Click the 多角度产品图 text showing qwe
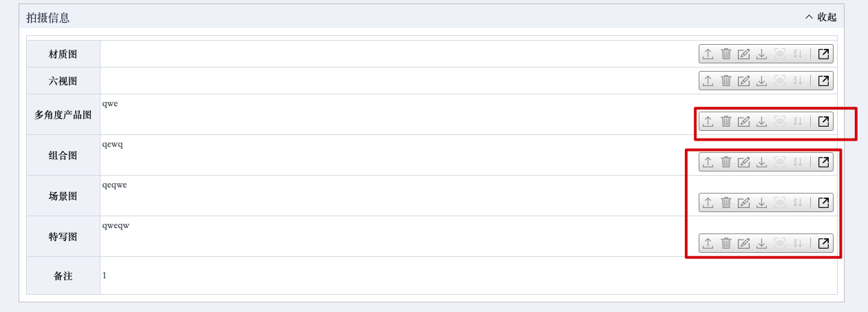868x312 pixels. [x=110, y=103]
